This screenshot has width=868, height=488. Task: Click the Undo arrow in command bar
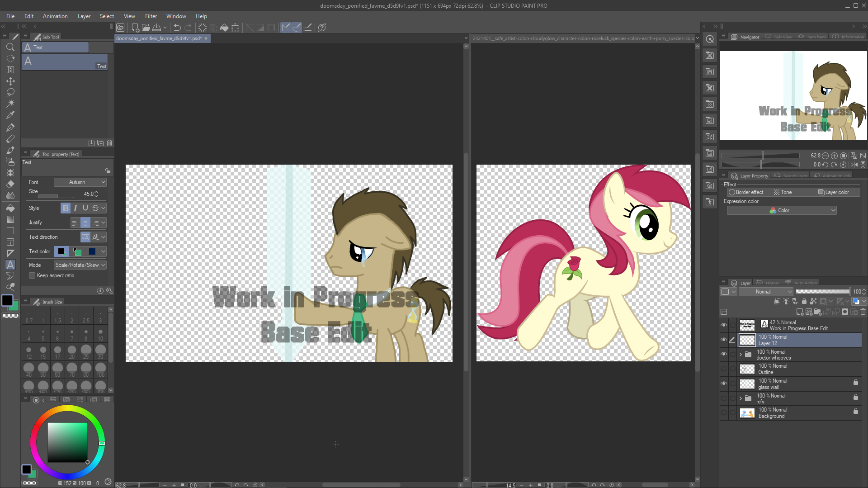(x=177, y=28)
